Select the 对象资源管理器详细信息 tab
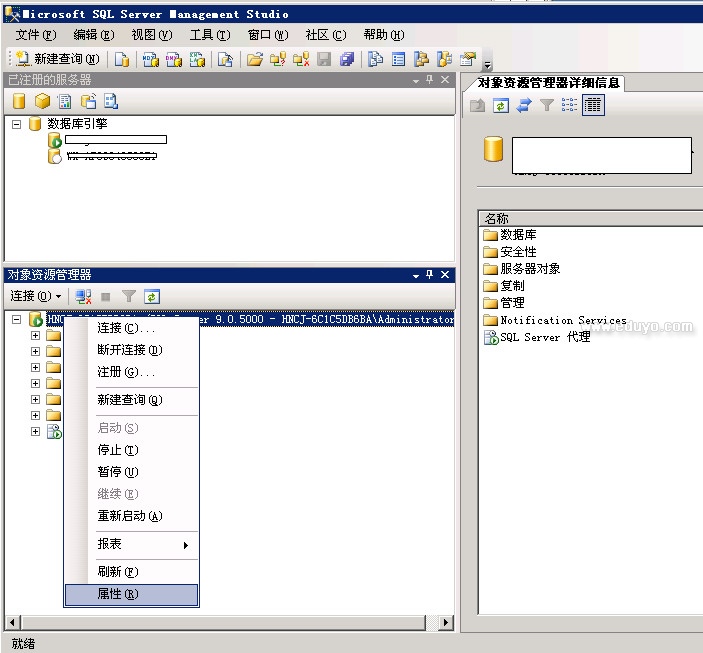 tap(548, 82)
